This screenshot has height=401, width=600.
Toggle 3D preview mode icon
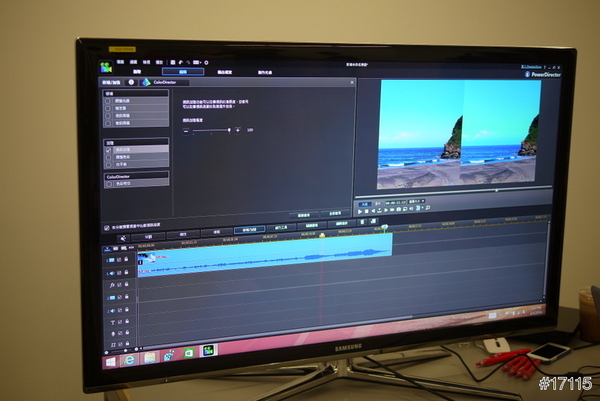click(418, 208)
